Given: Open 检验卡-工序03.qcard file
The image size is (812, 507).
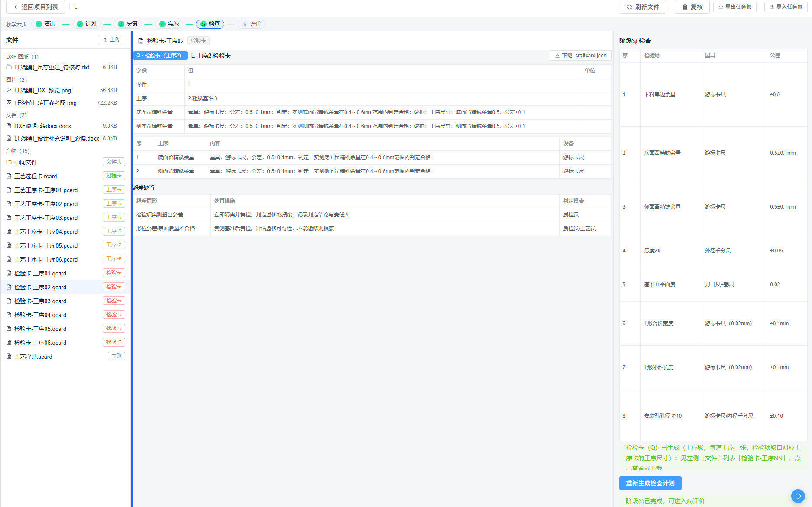Looking at the screenshot, I should (x=65, y=301).
